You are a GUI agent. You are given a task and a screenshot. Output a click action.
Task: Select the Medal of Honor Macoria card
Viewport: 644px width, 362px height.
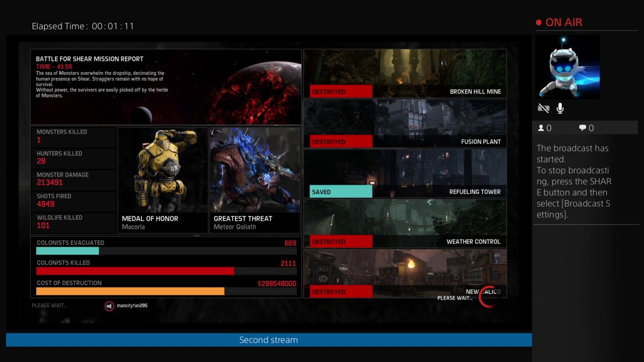pyautogui.click(x=163, y=180)
